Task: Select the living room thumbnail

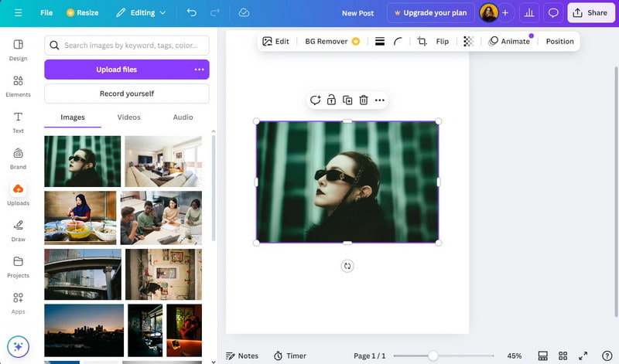Action: pos(163,162)
